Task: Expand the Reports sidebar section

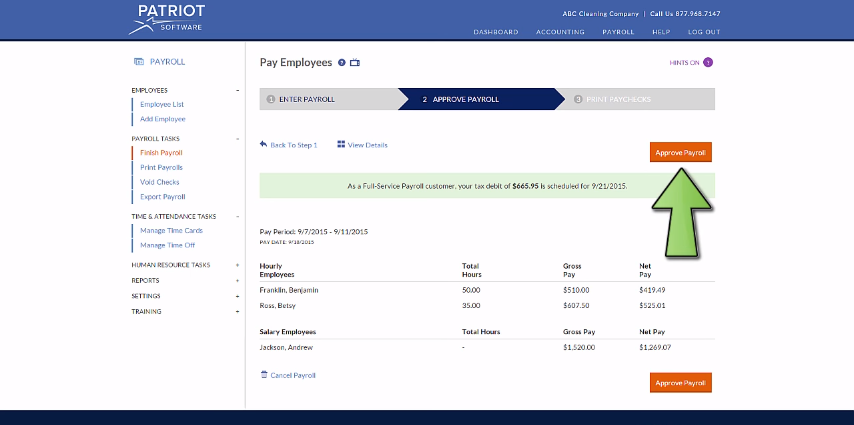Action: point(237,281)
